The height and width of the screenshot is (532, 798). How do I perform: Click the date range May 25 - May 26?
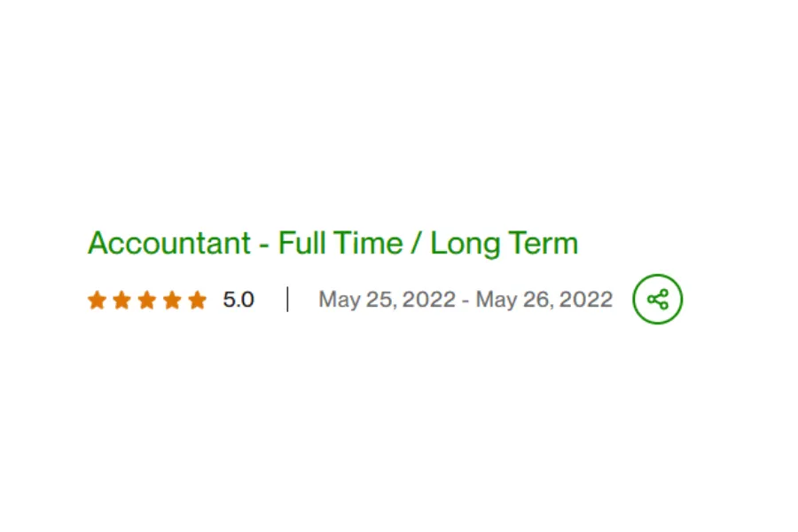coord(465,300)
